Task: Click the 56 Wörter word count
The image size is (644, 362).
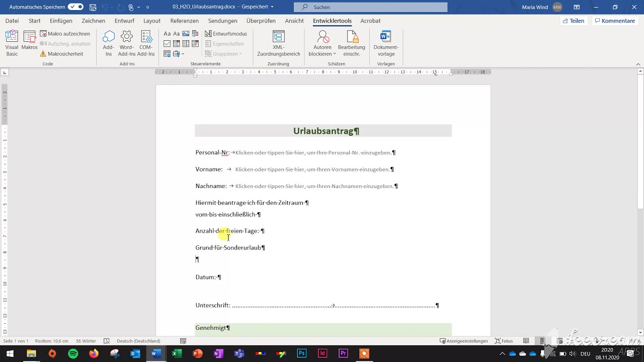Action: pyautogui.click(x=86, y=341)
